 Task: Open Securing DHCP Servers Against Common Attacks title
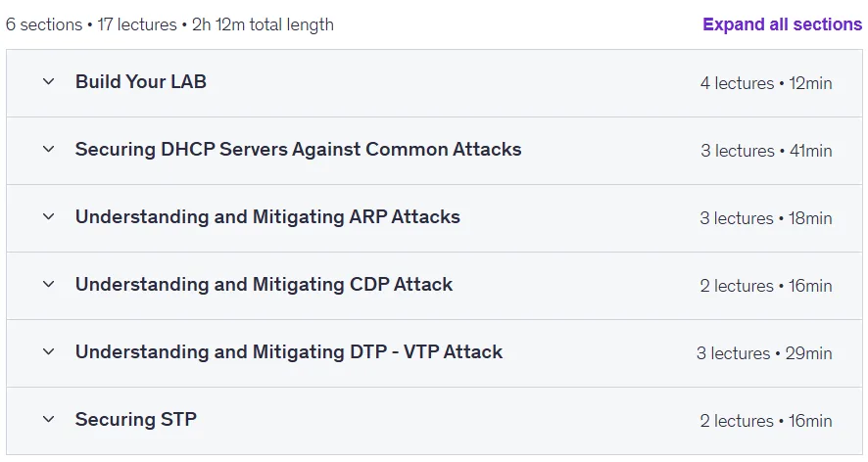click(299, 150)
